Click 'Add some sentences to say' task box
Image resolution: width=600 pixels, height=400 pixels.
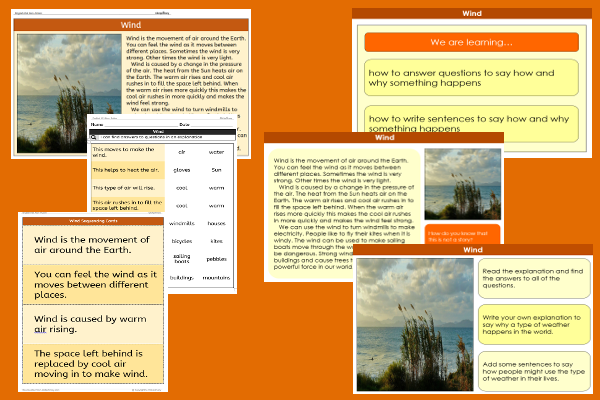[x=534, y=371]
